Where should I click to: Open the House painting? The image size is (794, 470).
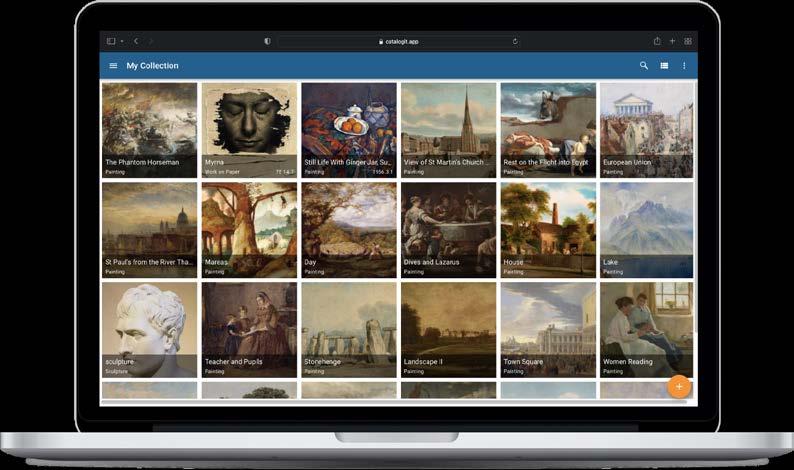[548, 230]
